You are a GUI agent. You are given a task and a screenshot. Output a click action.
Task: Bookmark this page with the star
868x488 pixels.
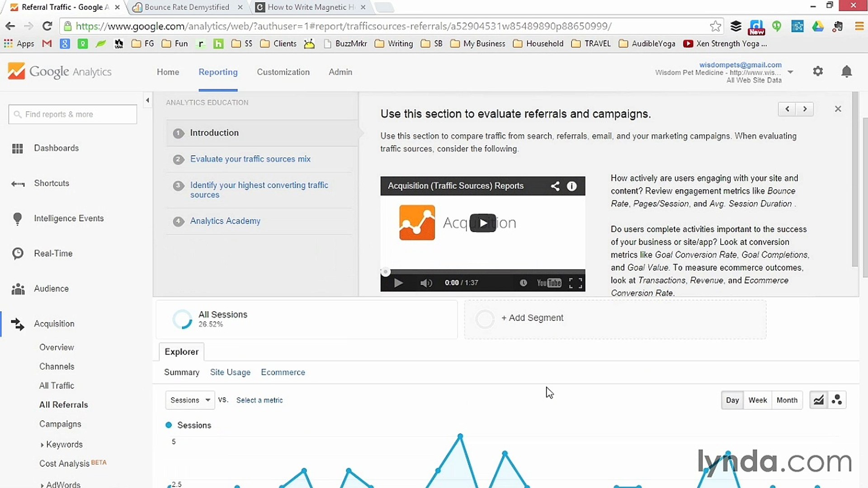(x=715, y=26)
